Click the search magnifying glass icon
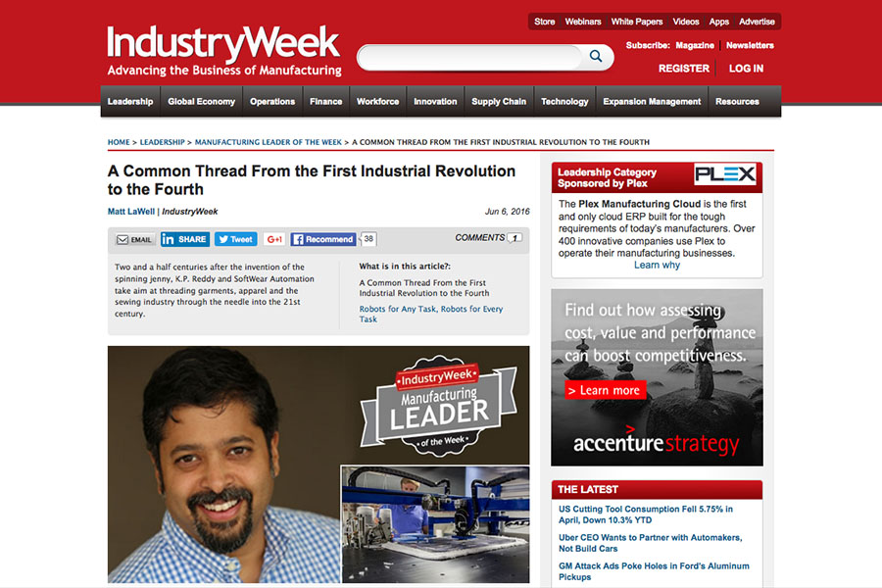This screenshot has height=588, width=882. 596,57
